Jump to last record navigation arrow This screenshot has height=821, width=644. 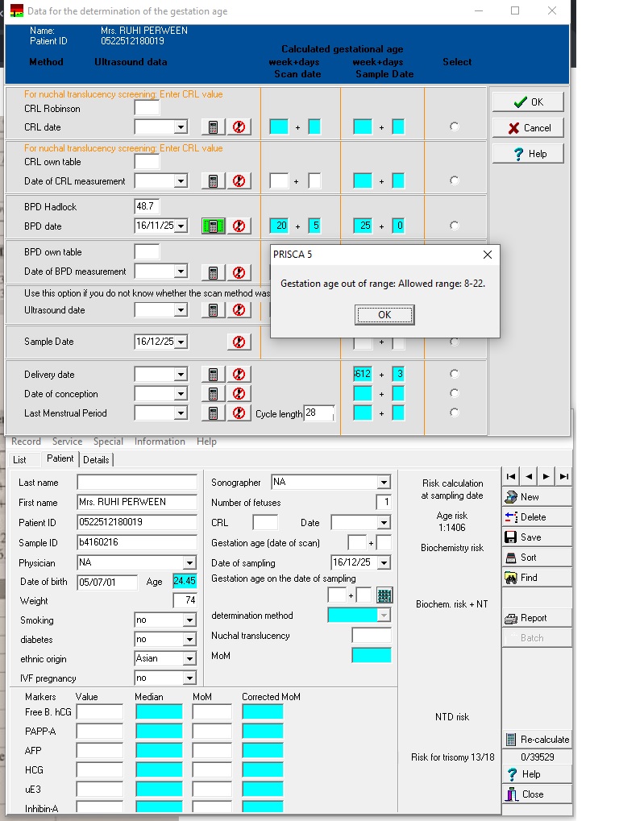pos(564,477)
